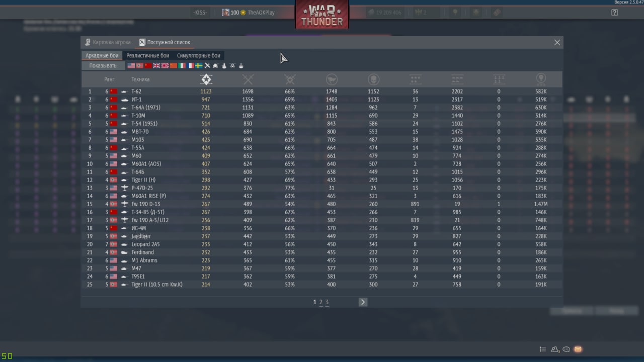The width and height of the screenshot is (644, 362).
Task: Select the MBT-70 row
Action: pyautogui.click(x=322, y=132)
